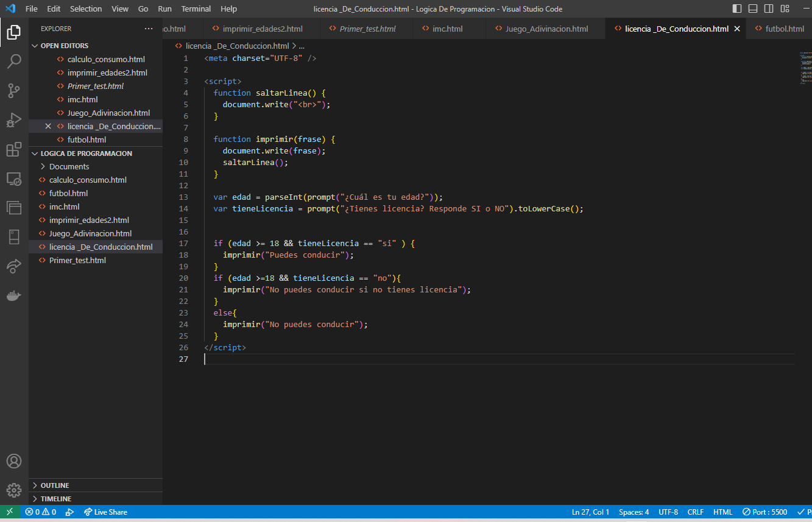This screenshot has width=812, height=522.
Task: Open the Go menu
Action: click(x=143, y=9)
